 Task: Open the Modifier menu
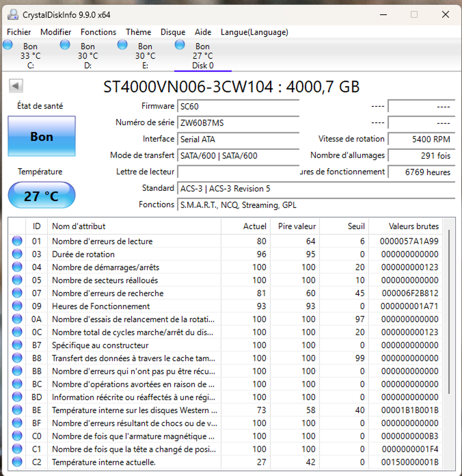point(56,32)
